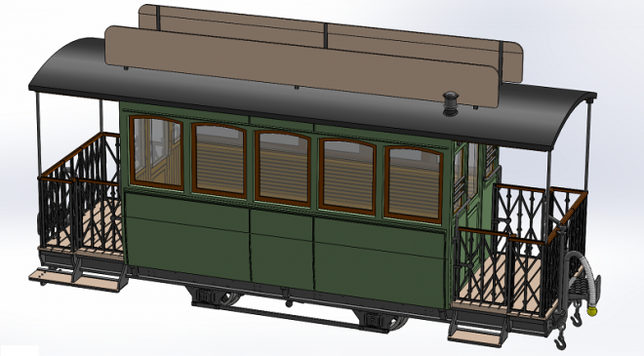Screen dimensions: 644x356
Task: Click the rightmost arched side window
Action: point(414,184)
